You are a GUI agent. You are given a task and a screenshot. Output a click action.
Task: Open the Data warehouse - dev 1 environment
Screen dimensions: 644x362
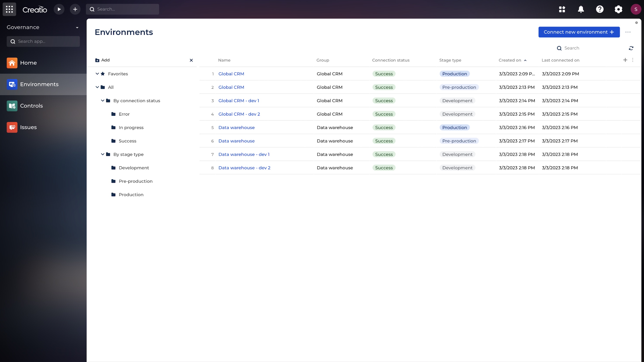tap(244, 154)
